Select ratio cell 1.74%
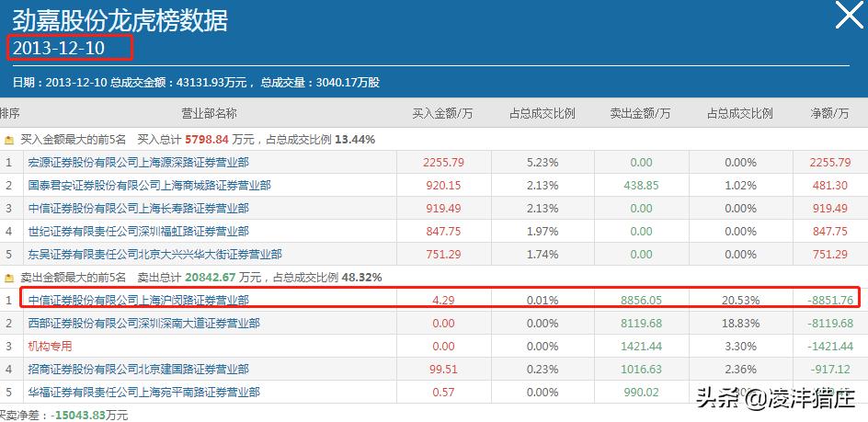Viewport: 868px width, 422px height. pos(542,254)
